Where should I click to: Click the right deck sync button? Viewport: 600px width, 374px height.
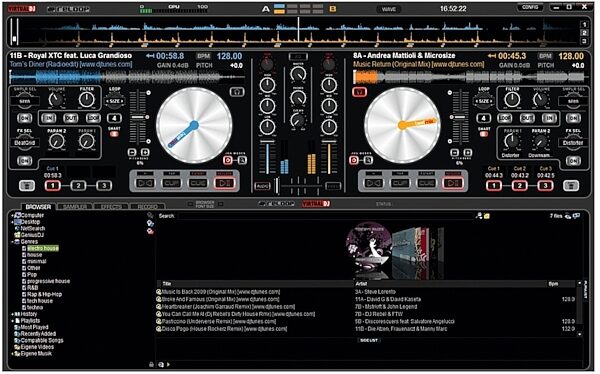point(373,183)
